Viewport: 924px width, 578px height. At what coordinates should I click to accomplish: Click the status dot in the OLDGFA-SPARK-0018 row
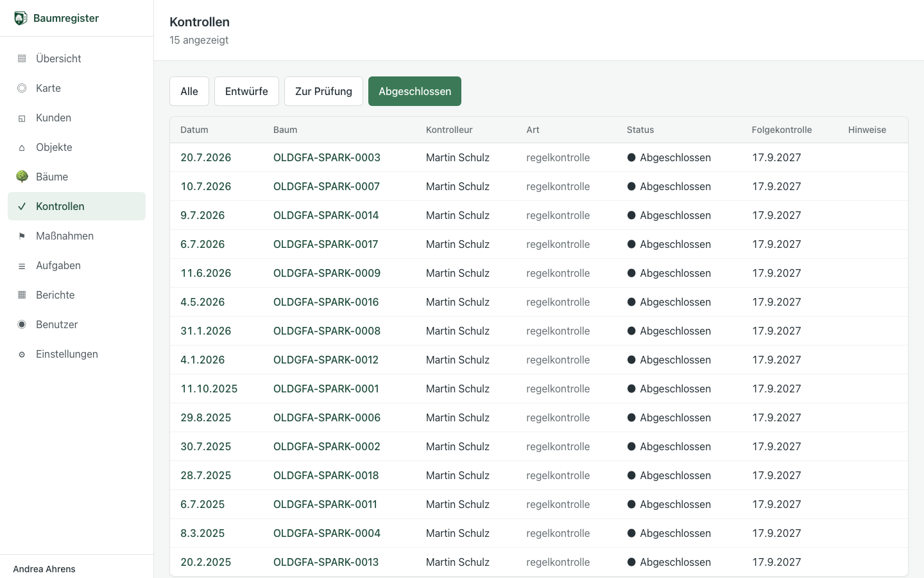pyautogui.click(x=631, y=475)
